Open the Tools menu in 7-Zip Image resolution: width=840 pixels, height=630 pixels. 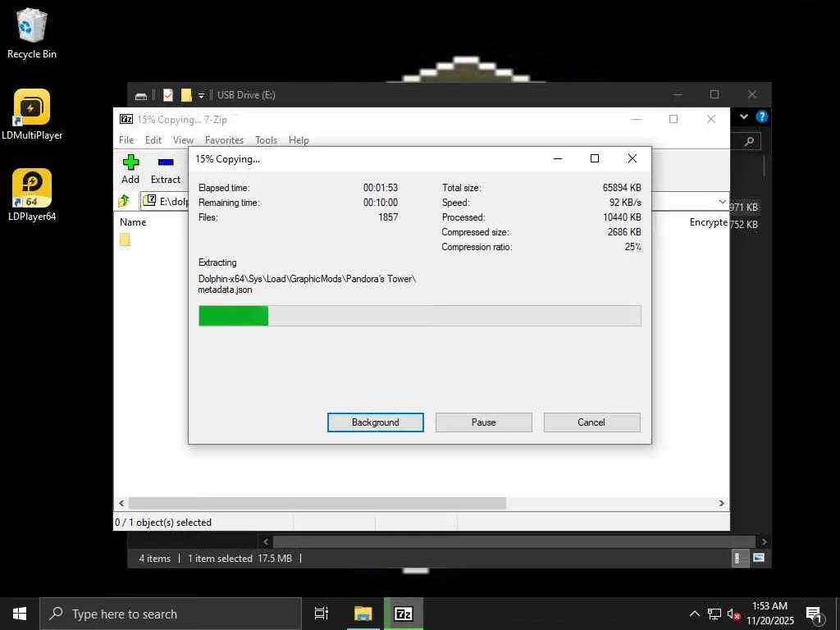point(267,139)
